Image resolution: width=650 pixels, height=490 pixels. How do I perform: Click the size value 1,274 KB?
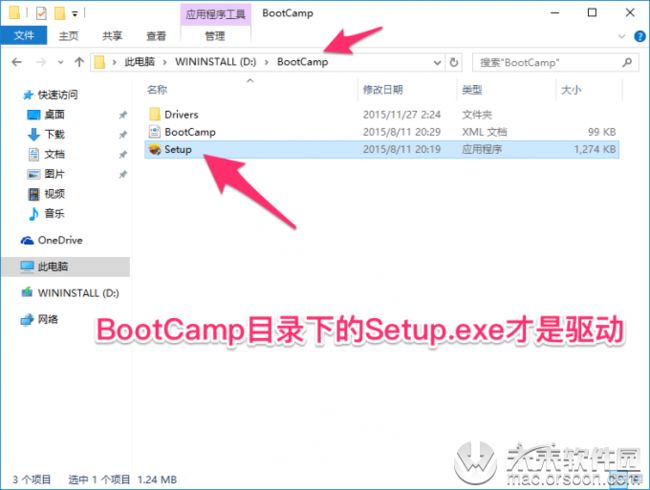[x=595, y=149]
